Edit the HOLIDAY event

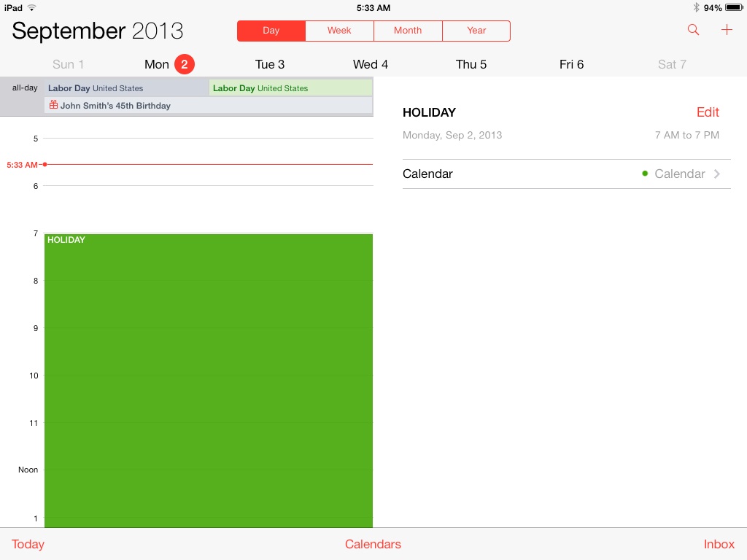pyautogui.click(x=708, y=112)
